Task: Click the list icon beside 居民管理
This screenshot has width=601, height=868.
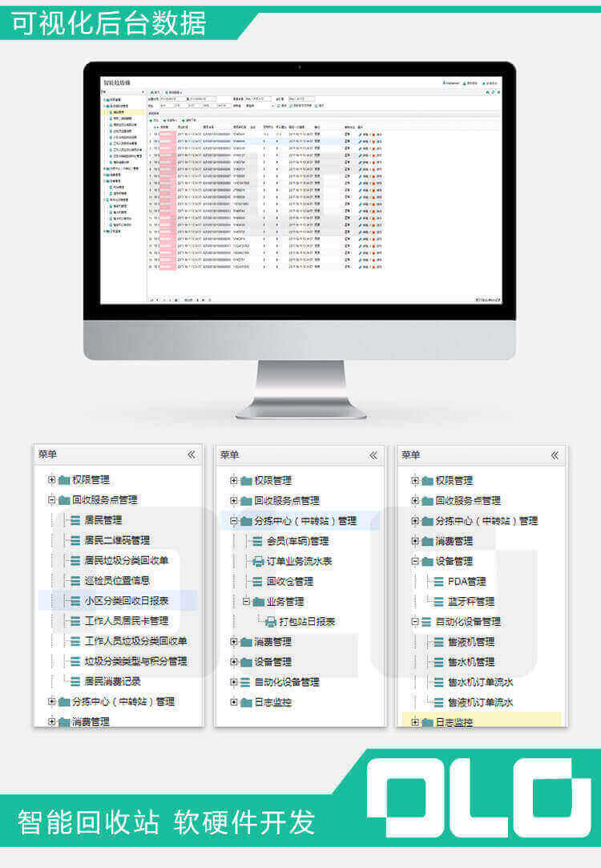Action: 75,520
